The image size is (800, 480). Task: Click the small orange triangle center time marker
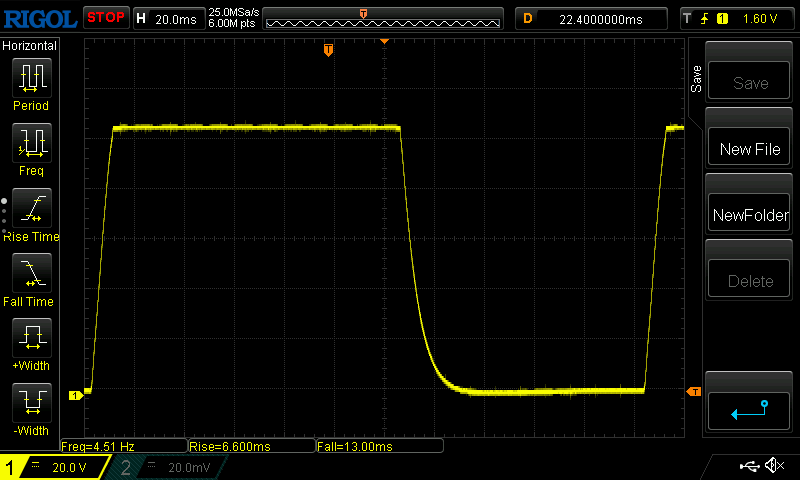pos(384,41)
